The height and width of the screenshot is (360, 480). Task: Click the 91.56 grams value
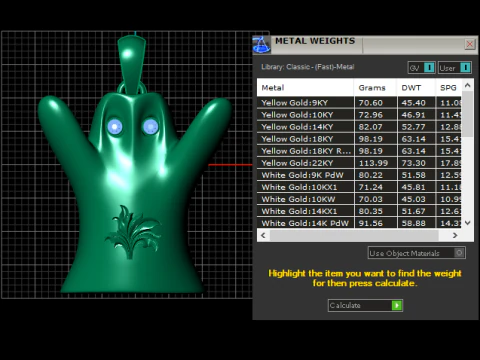pos(371,223)
